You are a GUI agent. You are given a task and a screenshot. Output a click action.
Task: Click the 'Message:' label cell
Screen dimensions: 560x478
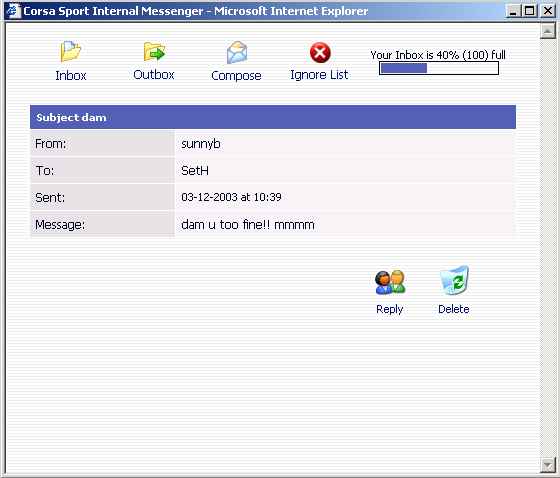tap(102, 224)
